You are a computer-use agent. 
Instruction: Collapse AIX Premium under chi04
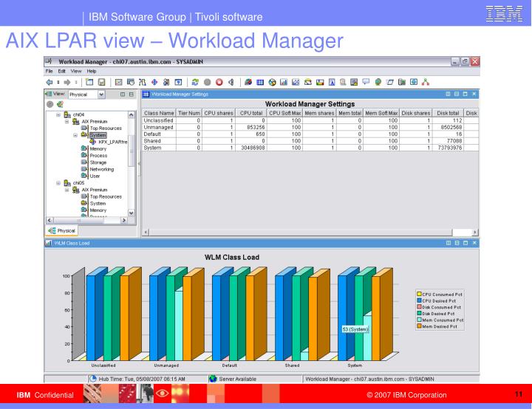point(66,121)
